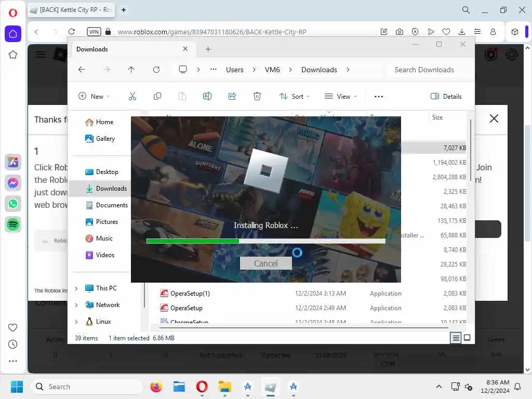Toggle the VPN badge in address bar
The image size is (532, 399).
tap(94, 32)
